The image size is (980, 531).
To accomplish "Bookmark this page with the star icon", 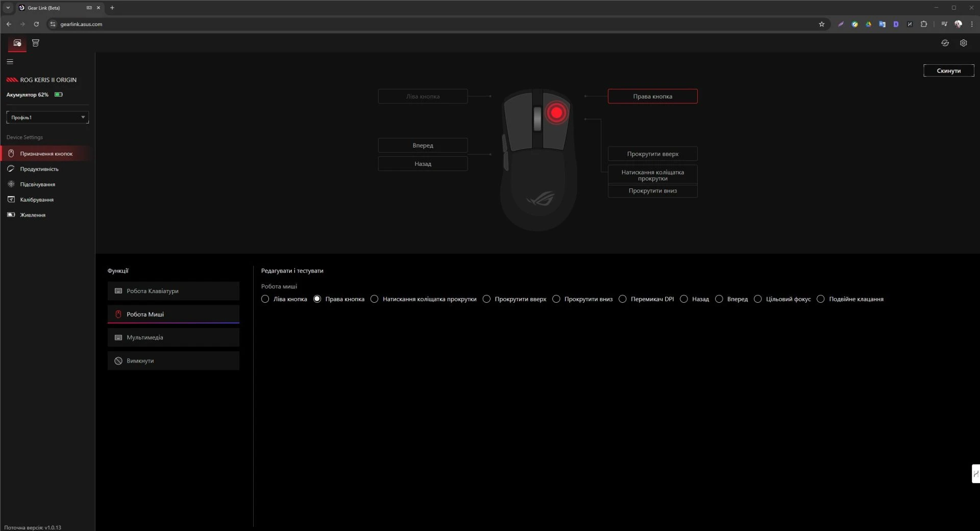I will [x=821, y=24].
